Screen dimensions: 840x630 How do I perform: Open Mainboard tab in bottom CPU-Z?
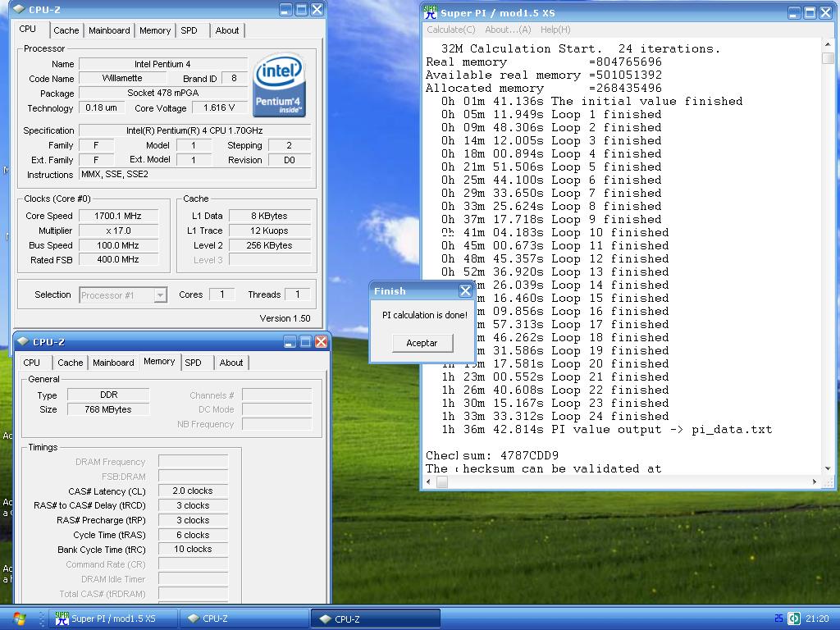(x=113, y=363)
